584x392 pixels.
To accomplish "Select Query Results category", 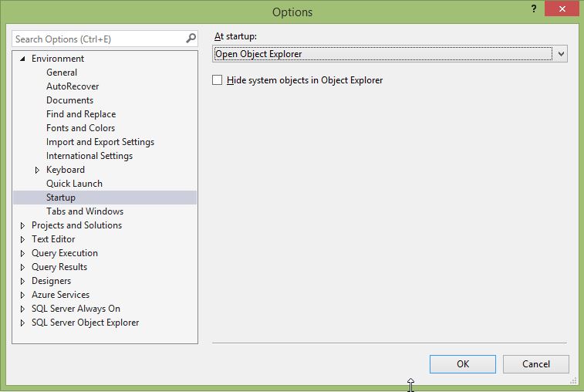I will coord(59,267).
